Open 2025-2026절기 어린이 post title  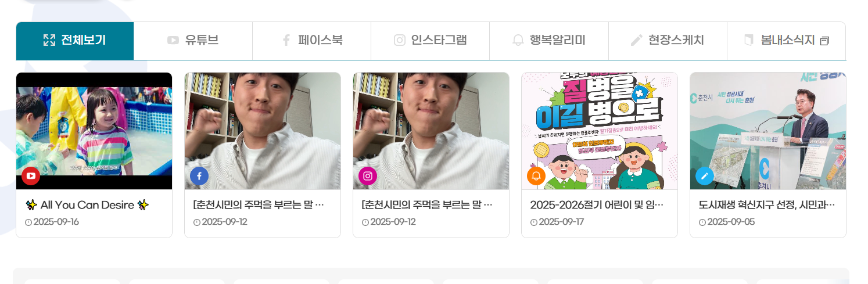coord(597,205)
